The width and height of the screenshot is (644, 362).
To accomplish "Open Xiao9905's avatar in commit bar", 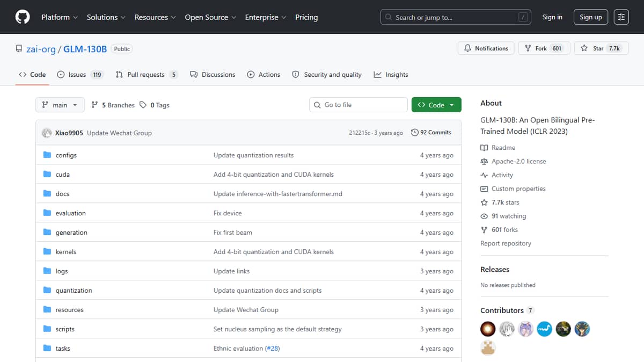I will pos(47,133).
